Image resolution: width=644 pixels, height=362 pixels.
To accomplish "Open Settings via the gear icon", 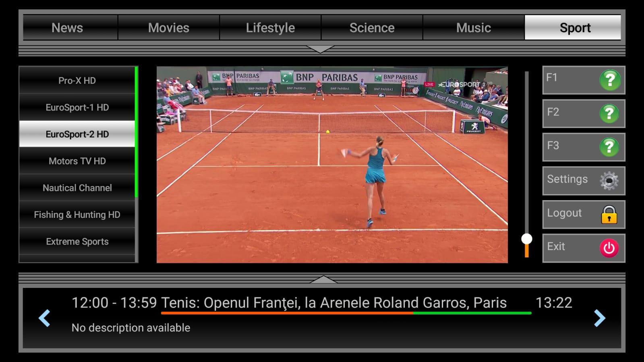I will point(609,181).
